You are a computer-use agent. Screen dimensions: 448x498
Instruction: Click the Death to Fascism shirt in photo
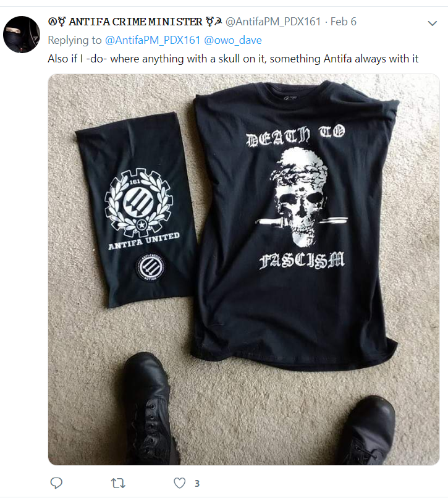(x=294, y=226)
